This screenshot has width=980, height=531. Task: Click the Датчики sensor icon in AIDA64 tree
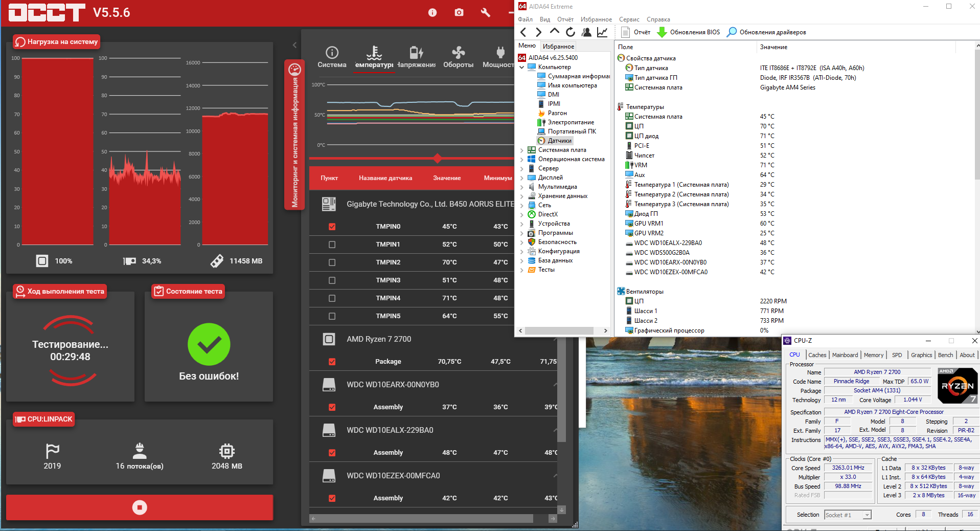coord(541,141)
